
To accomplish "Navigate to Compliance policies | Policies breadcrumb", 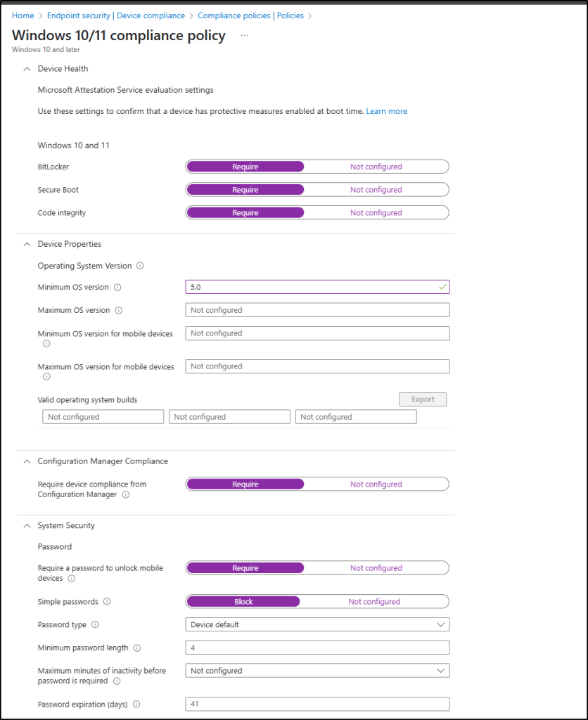I will pos(251,15).
